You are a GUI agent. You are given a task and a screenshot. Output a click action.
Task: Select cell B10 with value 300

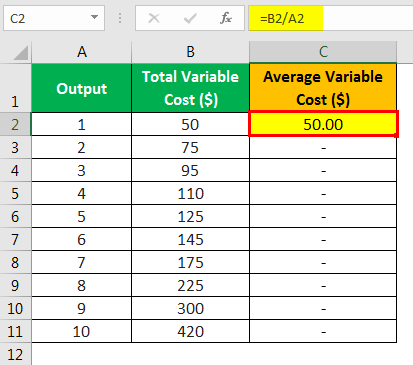[190, 308]
